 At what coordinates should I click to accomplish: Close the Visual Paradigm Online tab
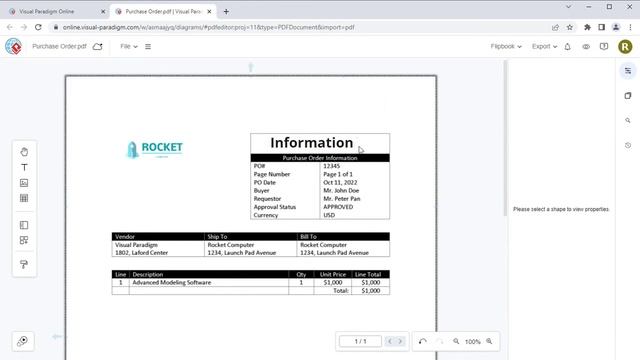pyautogui.click(x=103, y=11)
